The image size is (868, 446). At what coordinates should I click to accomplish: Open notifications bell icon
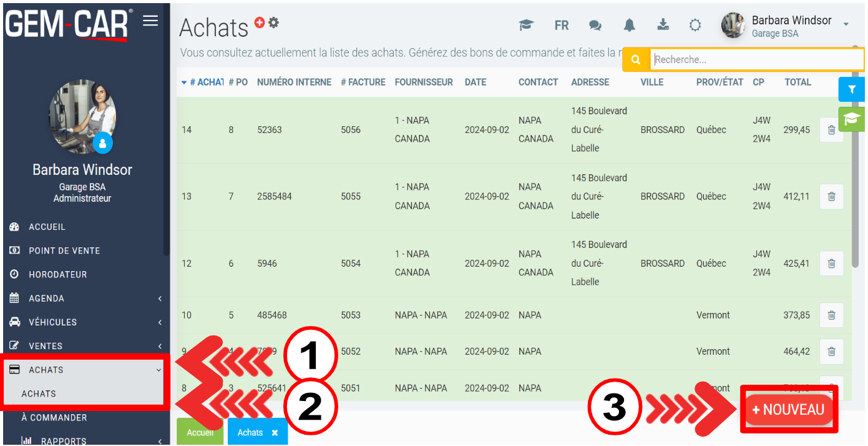coord(630,25)
